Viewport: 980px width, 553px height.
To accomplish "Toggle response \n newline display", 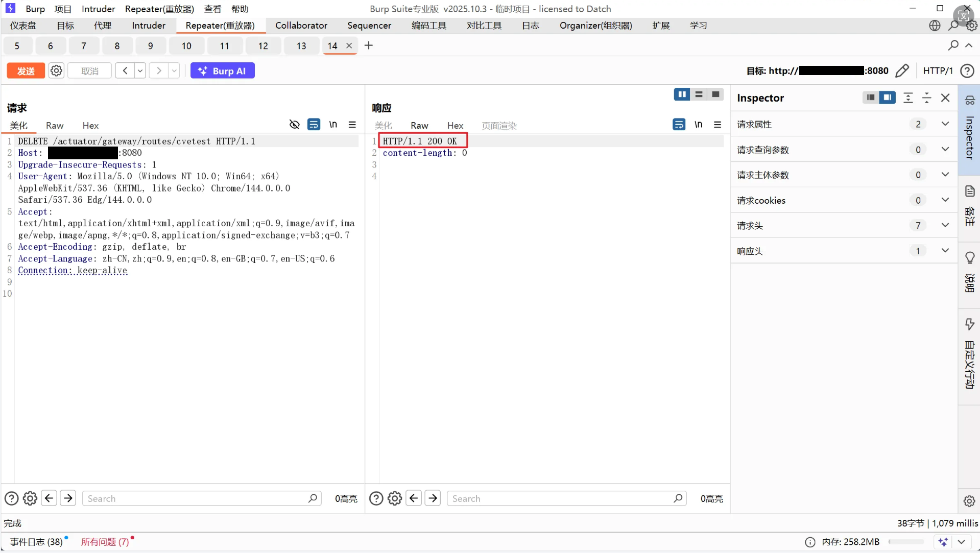I will pos(698,125).
